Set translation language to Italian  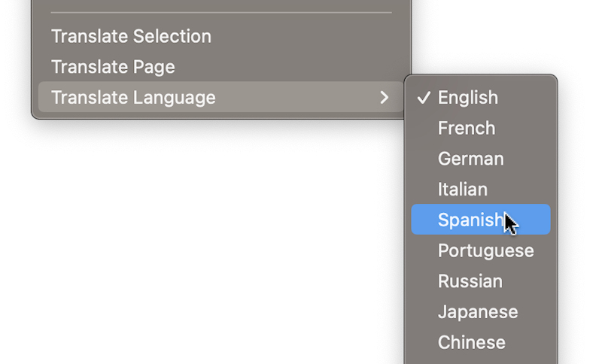(x=462, y=190)
